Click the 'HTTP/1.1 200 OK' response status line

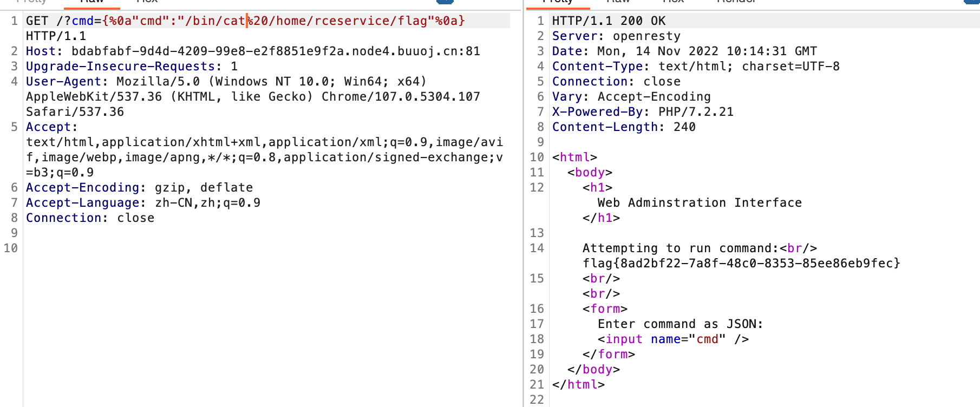click(609, 21)
